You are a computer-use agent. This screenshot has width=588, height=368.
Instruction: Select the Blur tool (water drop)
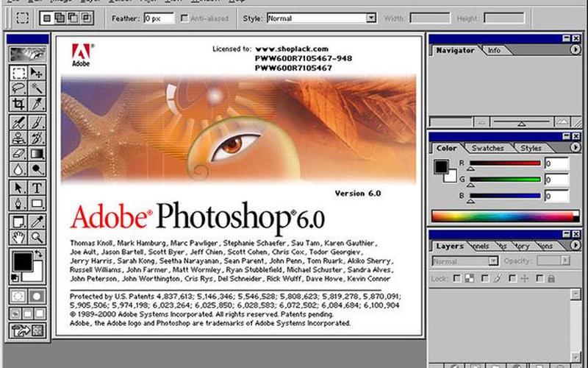pyautogui.click(x=18, y=169)
